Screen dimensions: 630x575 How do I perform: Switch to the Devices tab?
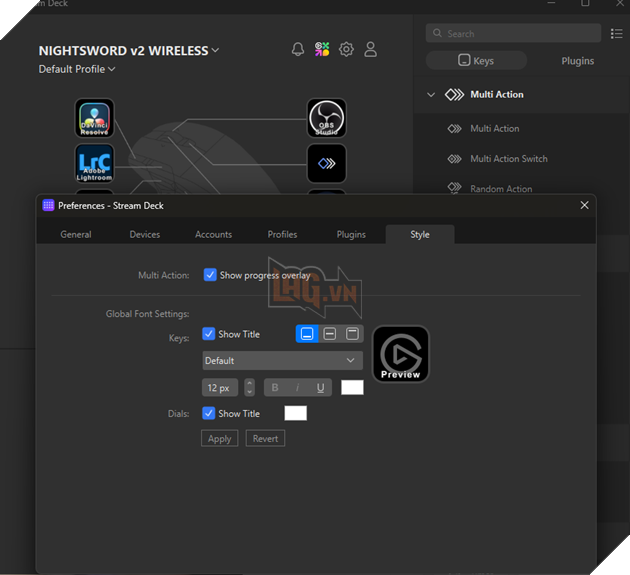pos(145,234)
